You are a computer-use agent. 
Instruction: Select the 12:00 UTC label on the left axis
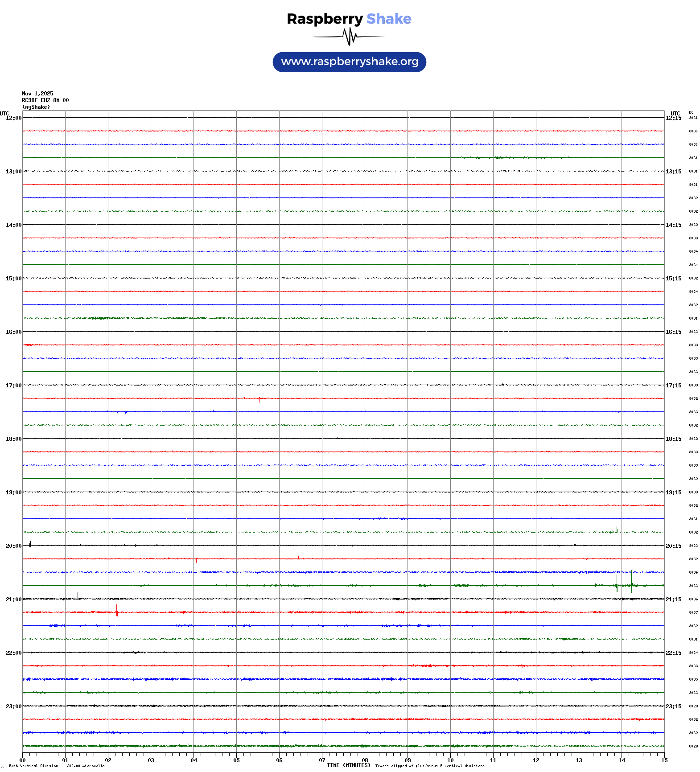(x=13, y=118)
